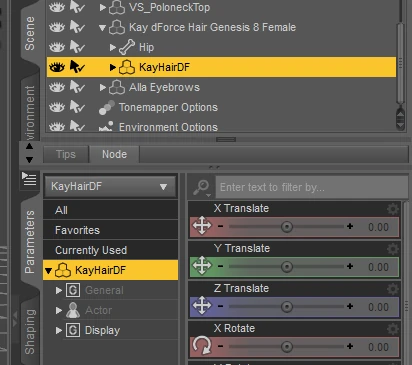This screenshot has height=365, width=412.
Task: Open the Parameters pane options menu icon
Action: click(x=29, y=179)
